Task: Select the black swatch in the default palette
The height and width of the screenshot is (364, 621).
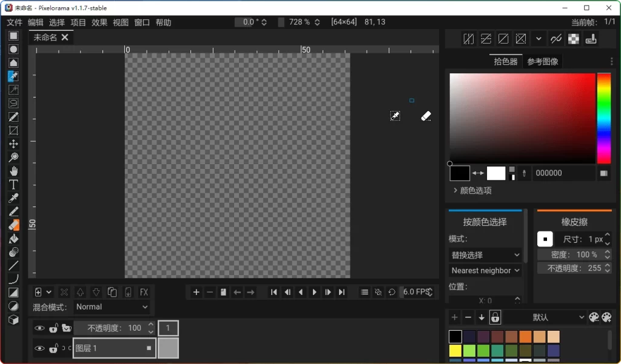Action: pyautogui.click(x=455, y=336)
